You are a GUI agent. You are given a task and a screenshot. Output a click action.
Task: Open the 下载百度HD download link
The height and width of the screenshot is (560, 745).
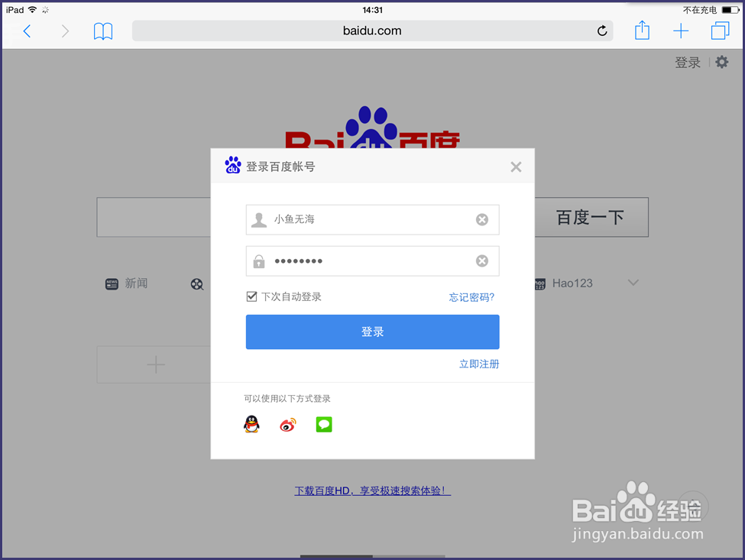[373, 490]
